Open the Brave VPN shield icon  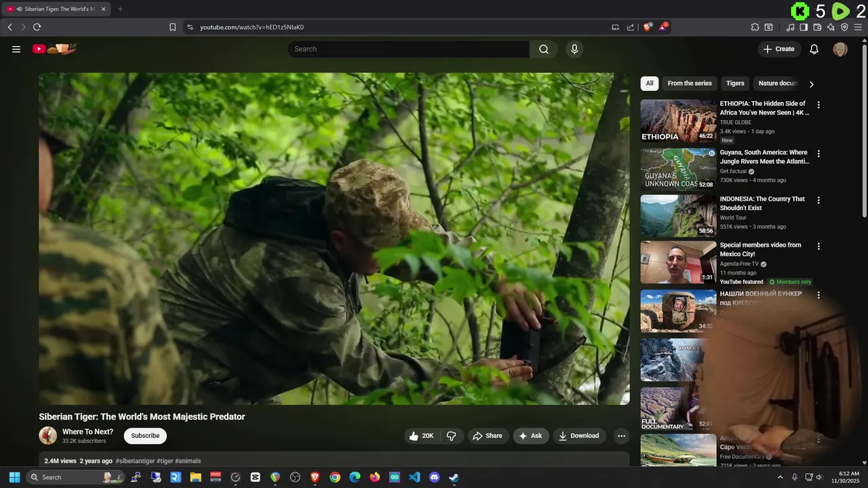(844, 27)
